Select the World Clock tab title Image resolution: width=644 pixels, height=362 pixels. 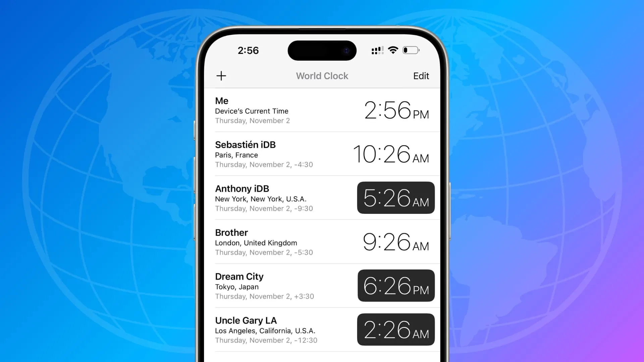pyautogui.click(x=322, y=75)
